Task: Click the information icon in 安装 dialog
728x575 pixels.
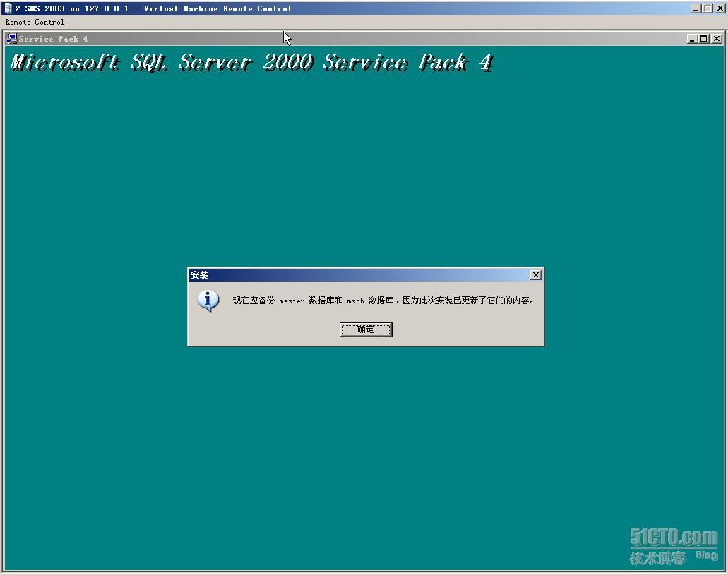Action: pyautogui.click(x=208, y=301)
